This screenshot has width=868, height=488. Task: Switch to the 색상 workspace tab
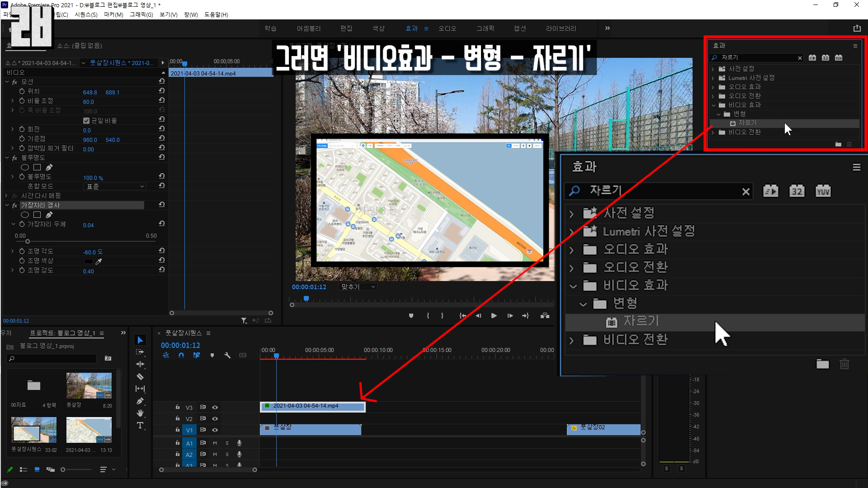coord(378,28)
